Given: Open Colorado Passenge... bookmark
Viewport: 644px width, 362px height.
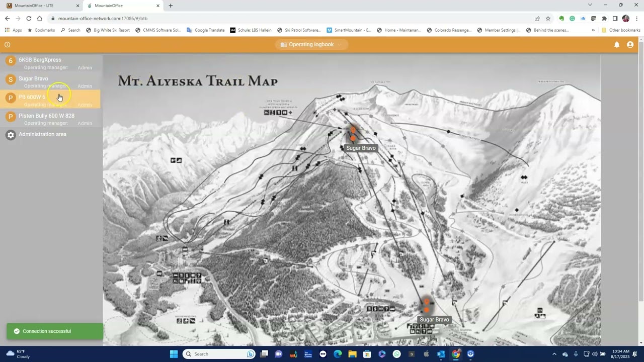Looking at the screenshot, I should click(x=449, y=30).
